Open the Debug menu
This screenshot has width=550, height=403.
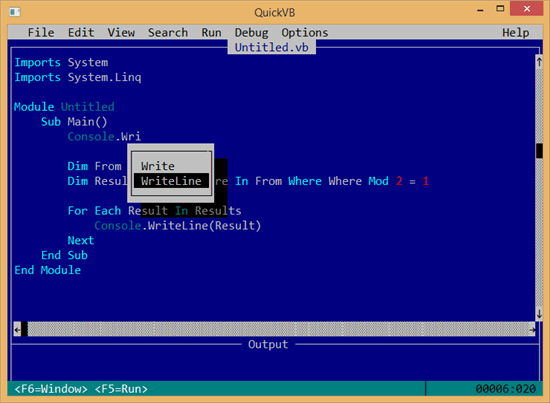[251, 33]
